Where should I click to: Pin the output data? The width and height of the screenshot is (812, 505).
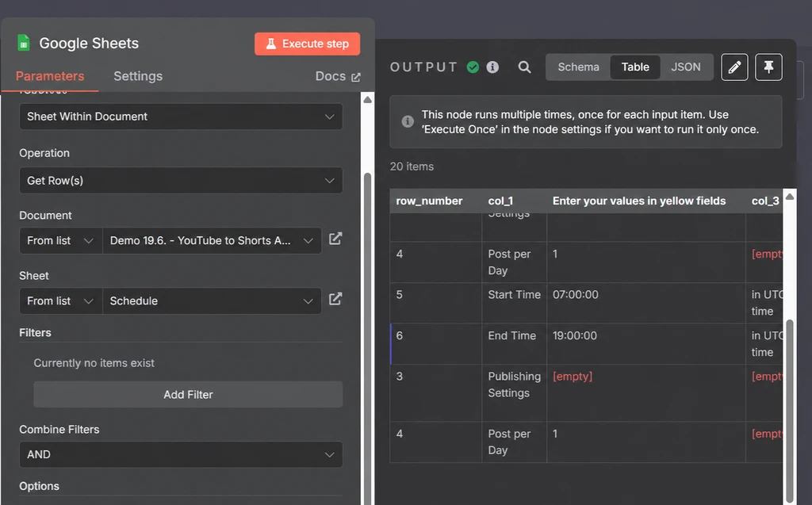(768, 67)
